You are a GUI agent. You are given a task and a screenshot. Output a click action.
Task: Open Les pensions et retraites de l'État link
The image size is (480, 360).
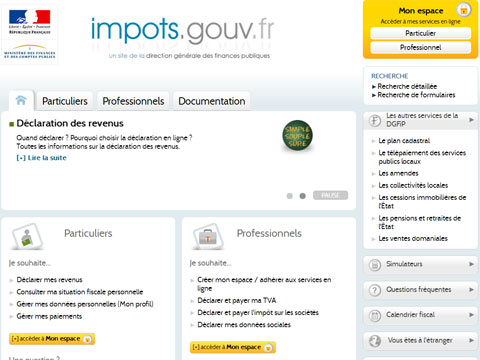pyautogui.click(x=419, y=222)
